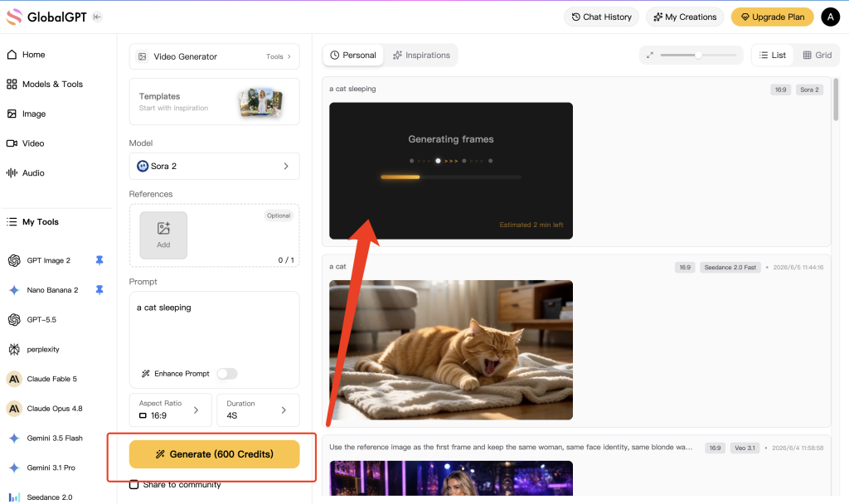Open the Sora 2 model selector
This screenshot has height=504, width=849.
215,166
